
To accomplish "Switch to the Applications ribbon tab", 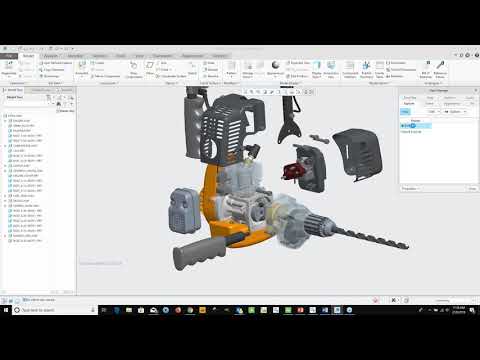I will 192,56.
